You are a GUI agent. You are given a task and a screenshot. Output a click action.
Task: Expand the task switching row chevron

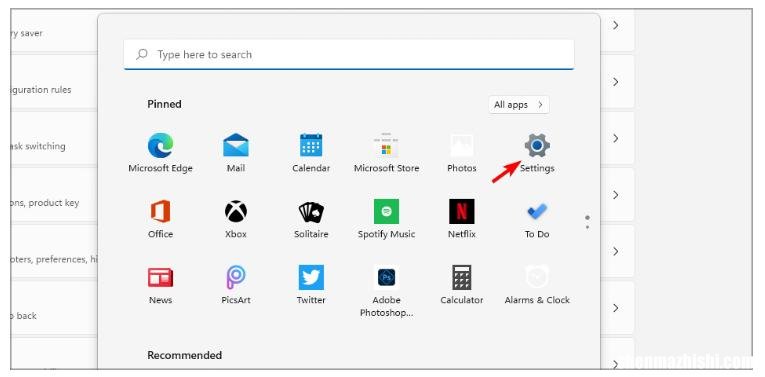coord(616,138)
